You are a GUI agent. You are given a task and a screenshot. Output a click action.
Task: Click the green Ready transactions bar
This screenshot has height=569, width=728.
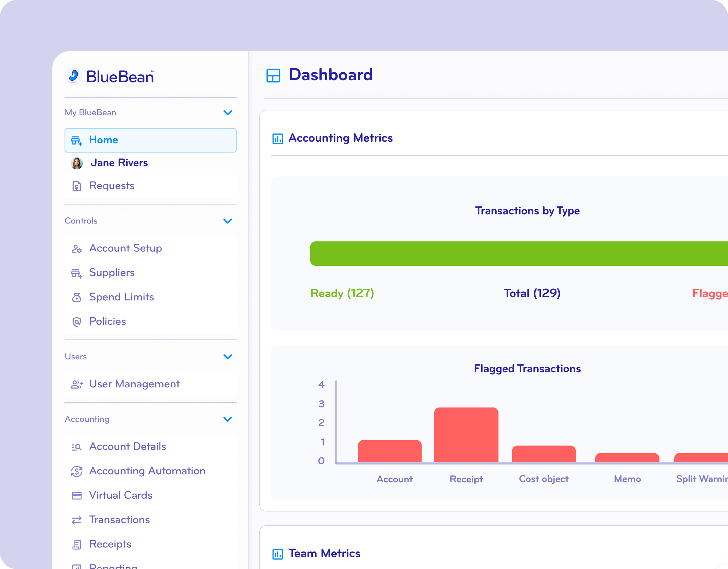pyautogui.click(x=517, y=253)
